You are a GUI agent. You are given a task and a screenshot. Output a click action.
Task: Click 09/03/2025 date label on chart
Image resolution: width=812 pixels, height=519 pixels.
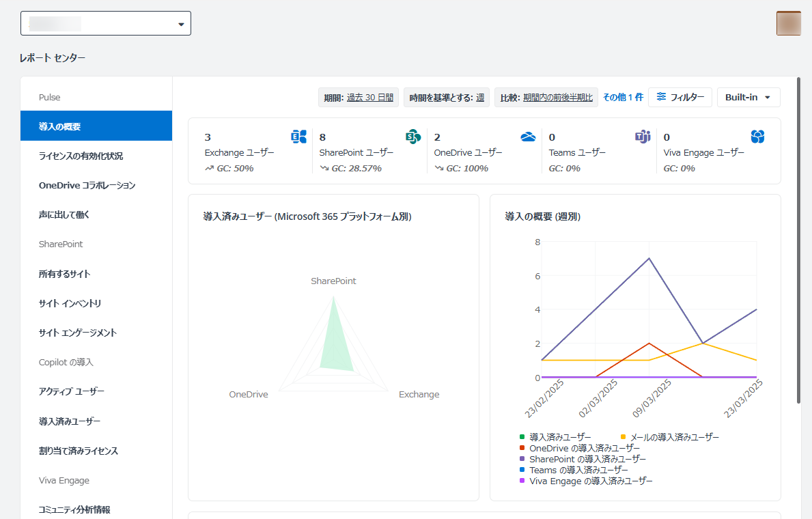652,398
